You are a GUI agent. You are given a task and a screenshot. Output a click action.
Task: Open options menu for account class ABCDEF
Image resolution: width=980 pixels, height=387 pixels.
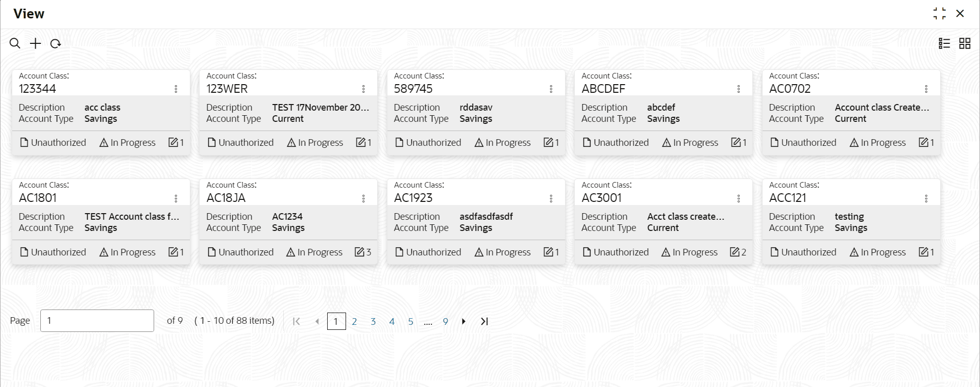[x=739, y=89]
